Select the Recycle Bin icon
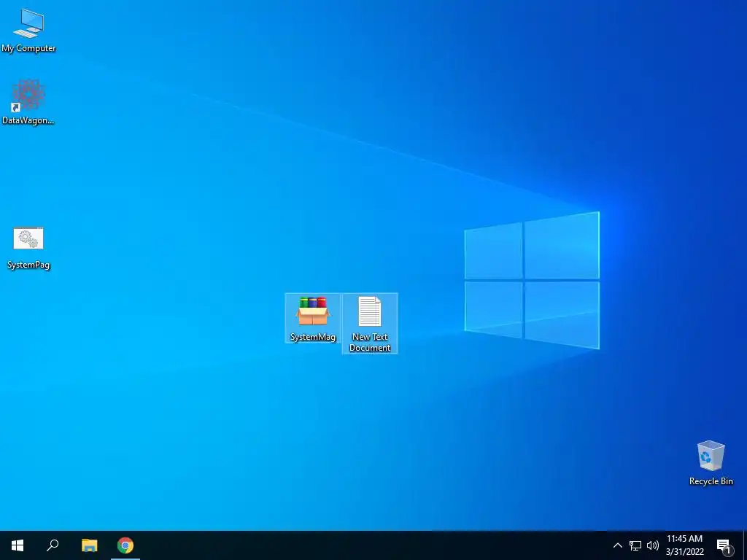 coord(711,456)
